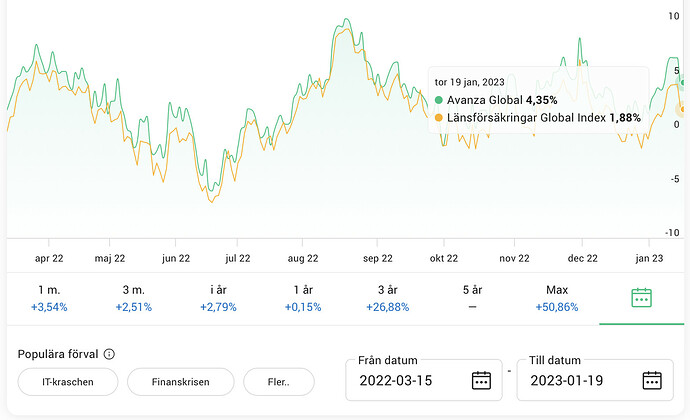690x420 pixels.
Task: Choose the Finanskrisen preset
Action: pyautogui.click(x=180, y=382)
